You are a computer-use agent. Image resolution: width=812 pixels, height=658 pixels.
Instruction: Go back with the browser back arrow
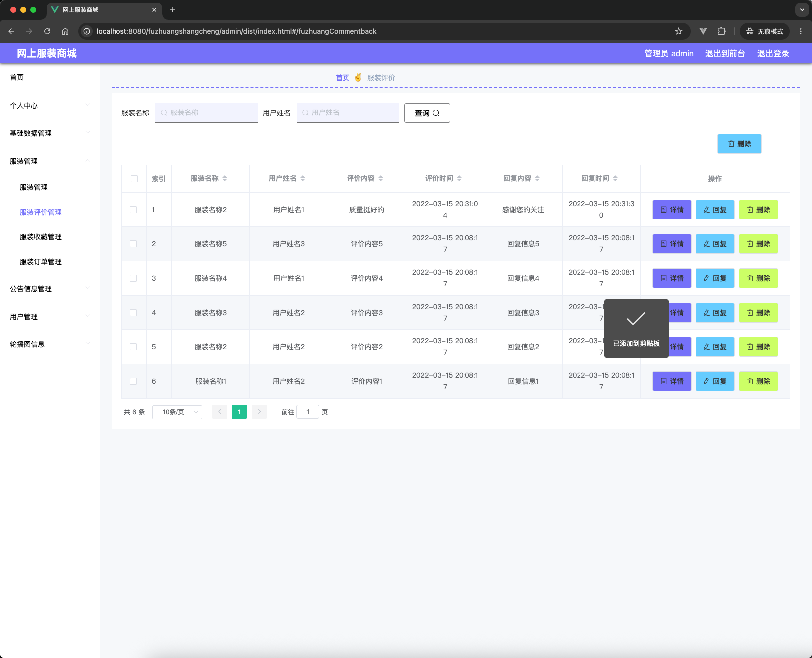11,31
